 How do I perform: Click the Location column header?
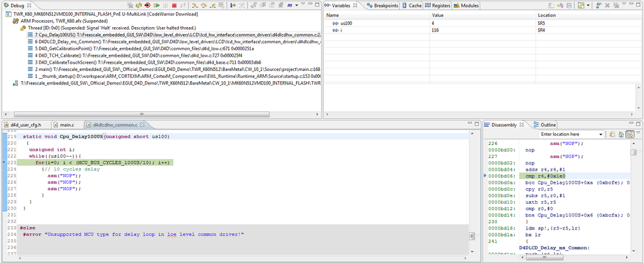tap(589, 15)
